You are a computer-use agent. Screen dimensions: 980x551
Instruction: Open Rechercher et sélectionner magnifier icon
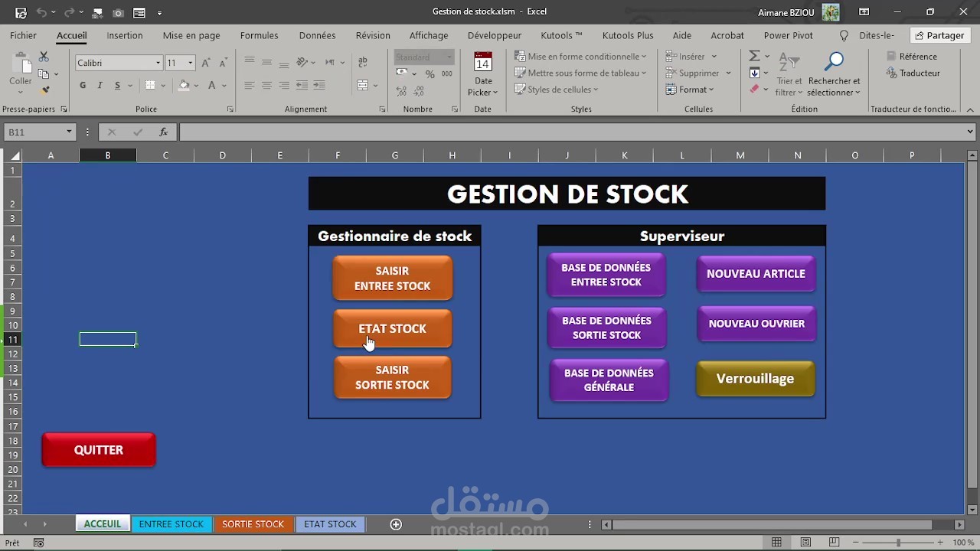click(x=834, y=61)
